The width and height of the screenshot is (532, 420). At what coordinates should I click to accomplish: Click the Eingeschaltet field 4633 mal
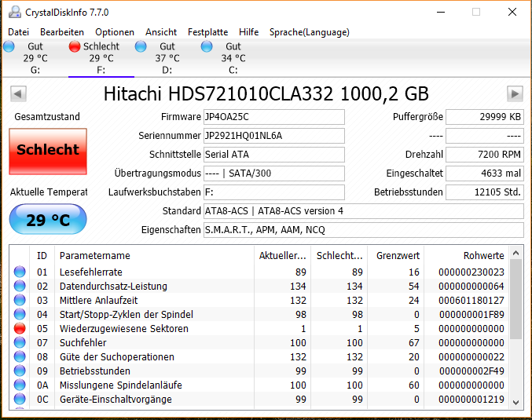point(485,173)
